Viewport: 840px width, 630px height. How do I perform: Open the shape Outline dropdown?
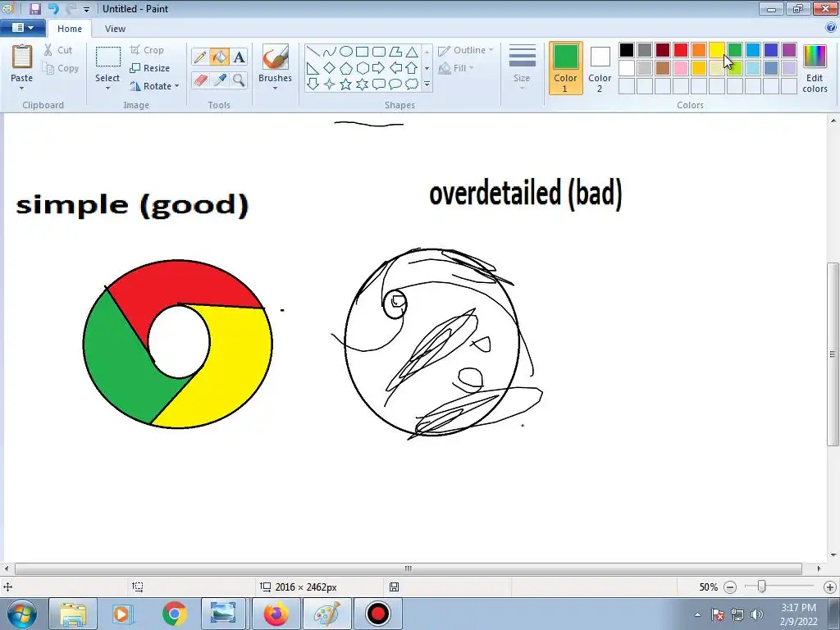[x=465, y=50]
